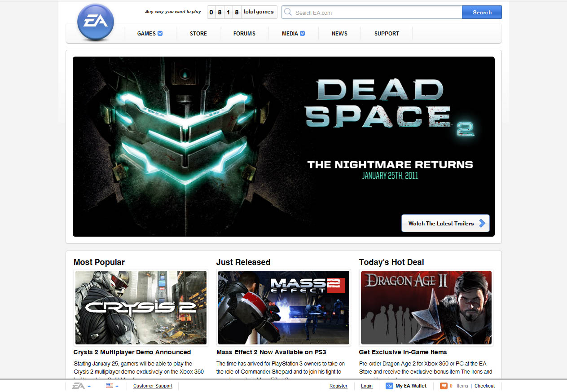Click the blue Search button
Image resolution: width=567 pixels, height=392 pixels.
(482, 12)
